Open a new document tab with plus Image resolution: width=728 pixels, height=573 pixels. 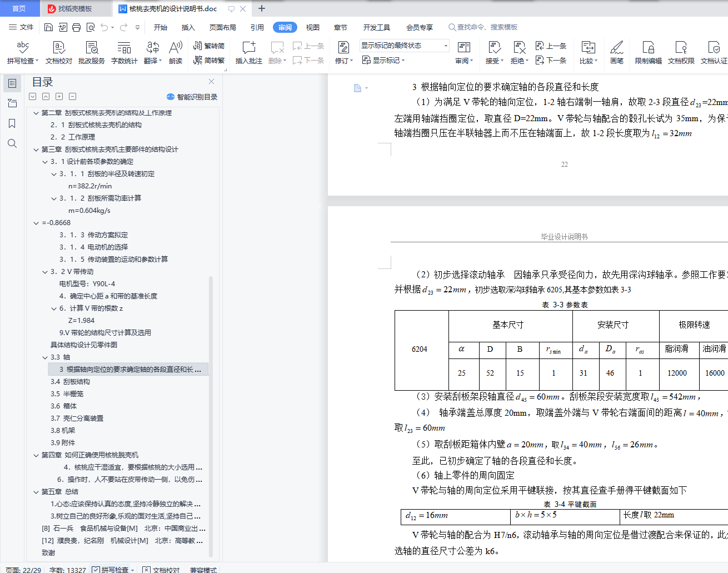point(262,8)
